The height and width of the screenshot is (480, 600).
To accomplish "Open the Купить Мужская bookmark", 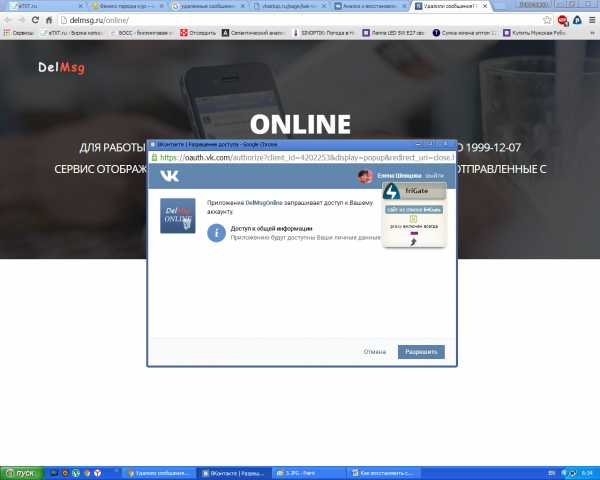I will 535,33.
